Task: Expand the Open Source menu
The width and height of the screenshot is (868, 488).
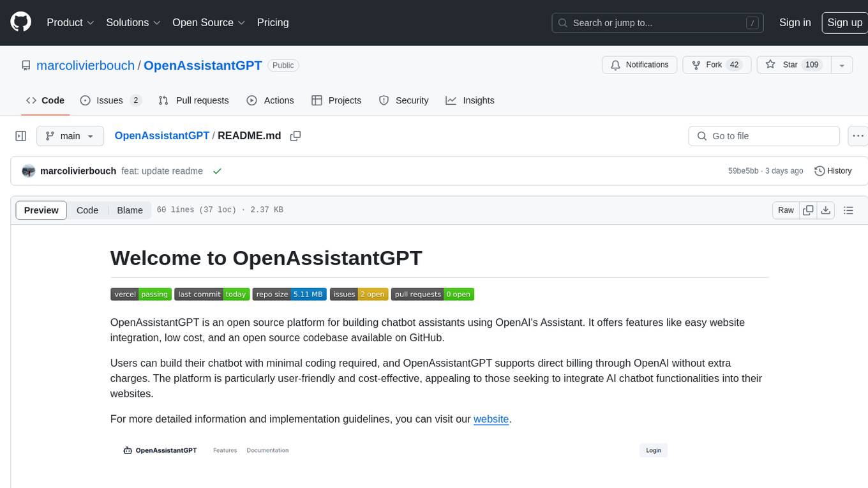Action: click(x=209, y=22)
